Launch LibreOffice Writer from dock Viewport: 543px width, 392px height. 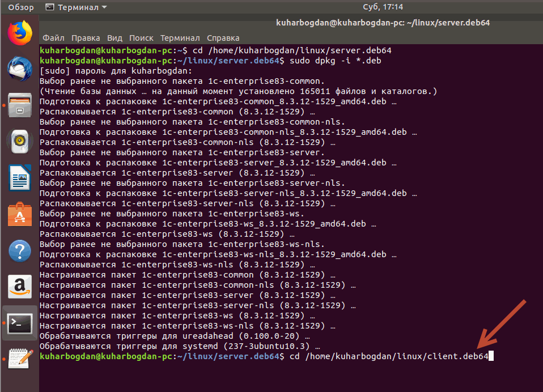pos(19,178)
